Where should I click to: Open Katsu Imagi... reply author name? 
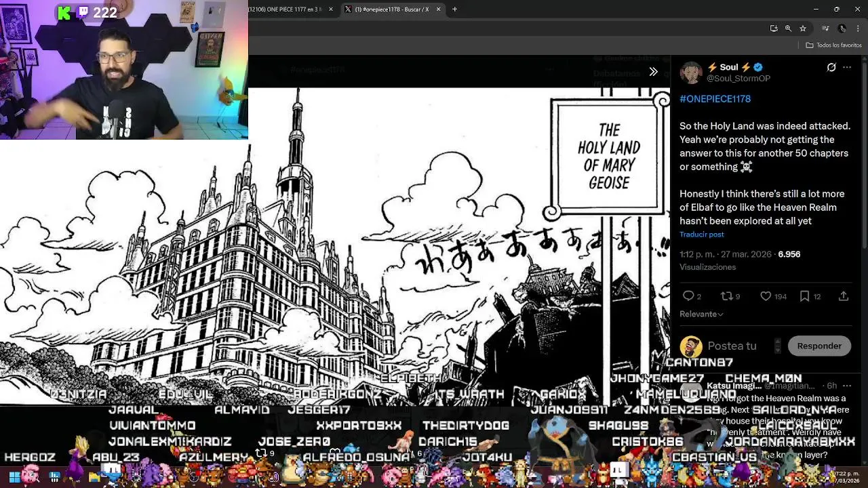(734, 386)
